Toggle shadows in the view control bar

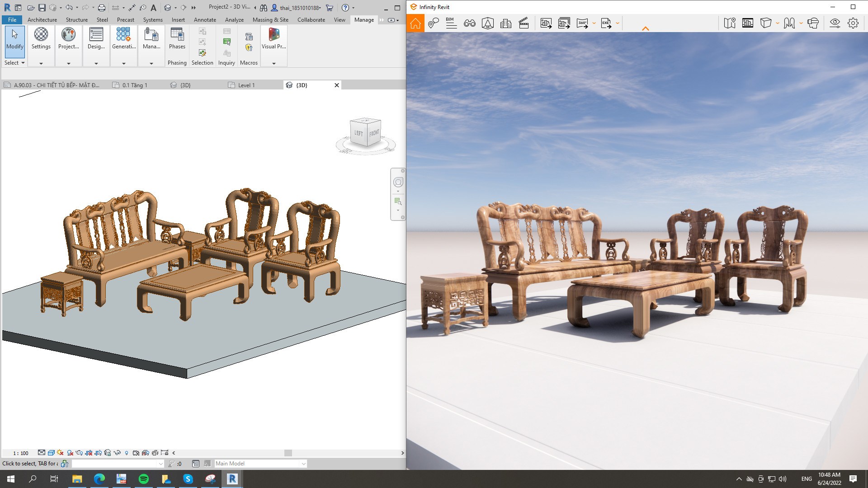70,453
